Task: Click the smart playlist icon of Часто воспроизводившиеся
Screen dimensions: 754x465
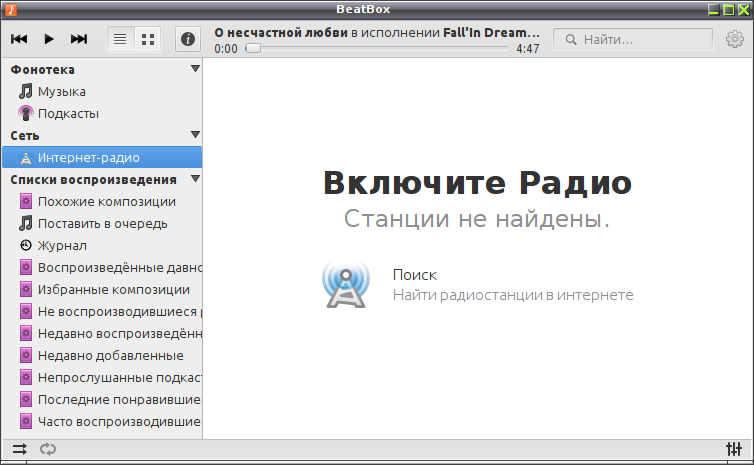Action: [26, 421]
